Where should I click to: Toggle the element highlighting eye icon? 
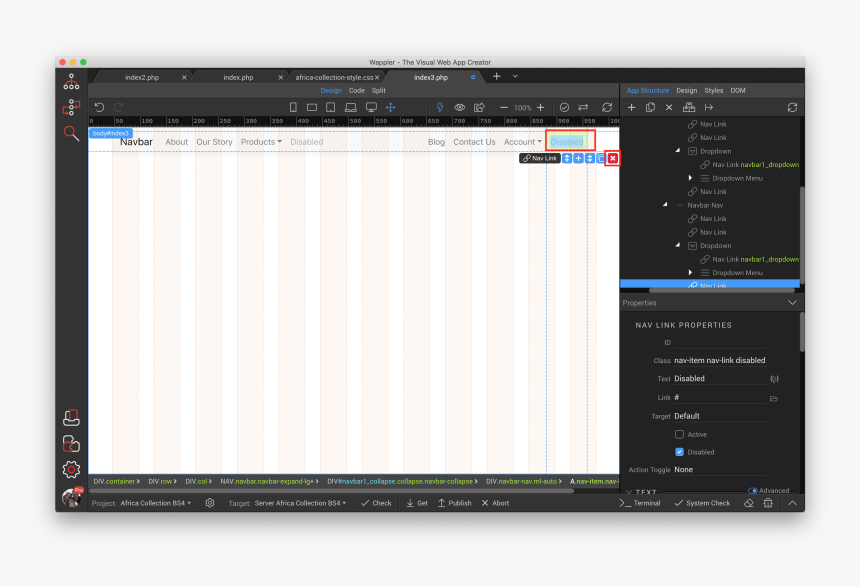459,107
